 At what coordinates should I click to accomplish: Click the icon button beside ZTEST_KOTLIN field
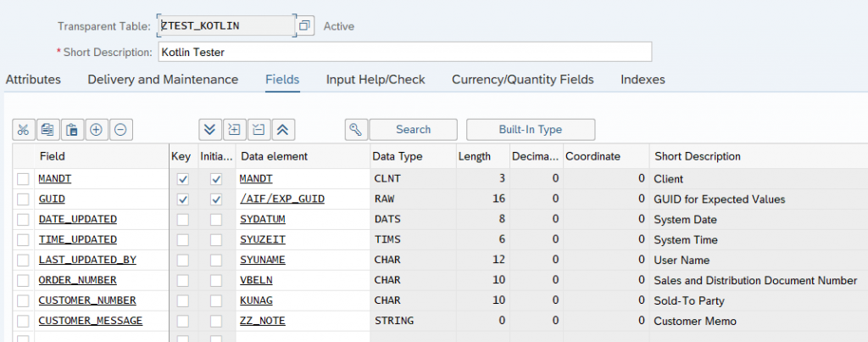[305, 26]
